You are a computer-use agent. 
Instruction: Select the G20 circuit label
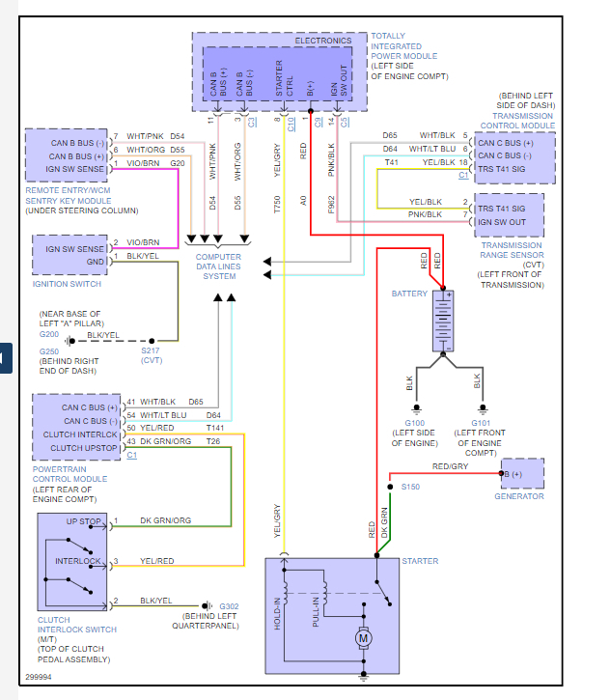pyautogui.click(x=178, y=163)
